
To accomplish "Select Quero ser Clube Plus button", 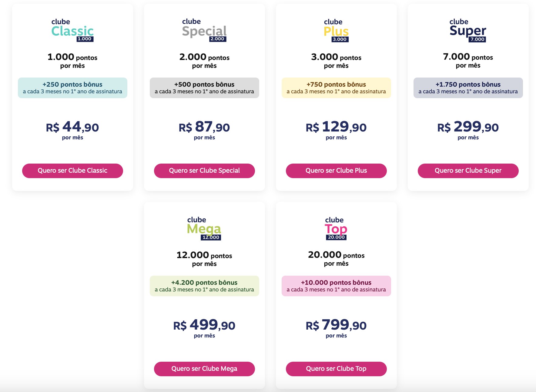I will coord(336,171).
